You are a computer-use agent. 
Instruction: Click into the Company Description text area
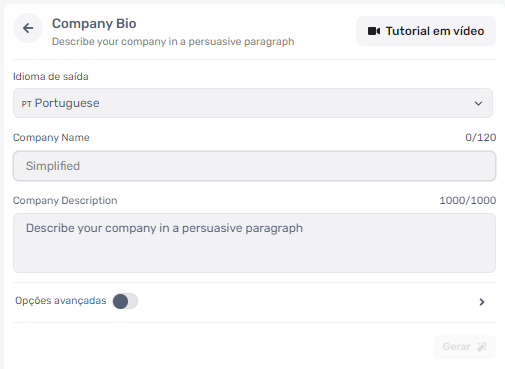[254, 243]
